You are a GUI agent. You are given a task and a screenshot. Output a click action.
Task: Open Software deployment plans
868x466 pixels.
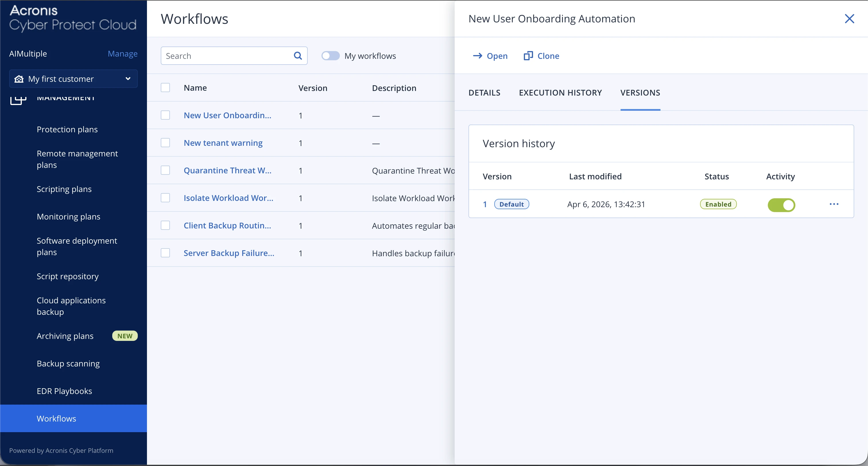pyautogui.click(x=77, y=246)
